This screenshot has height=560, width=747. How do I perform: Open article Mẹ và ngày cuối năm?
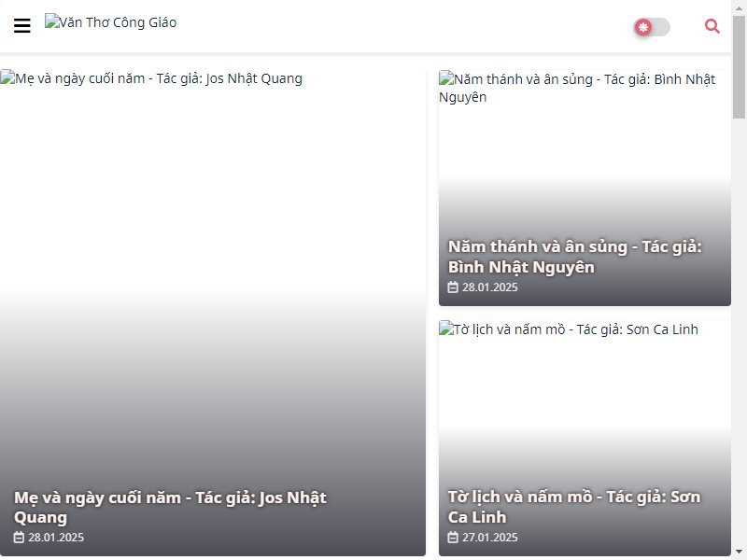pos(170,507)
